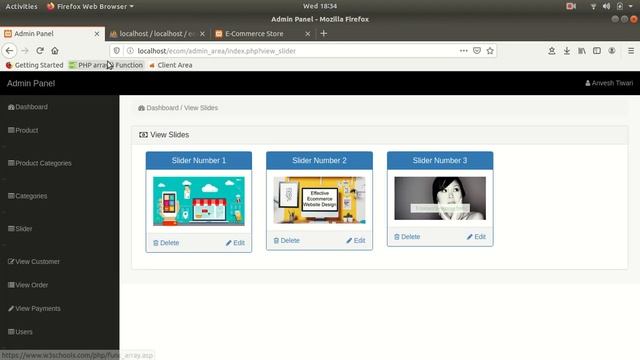The width and height of the screenshot is (640, 360).
Task: Click the View Slides panel heading
Action: click(x=380, y=135)
